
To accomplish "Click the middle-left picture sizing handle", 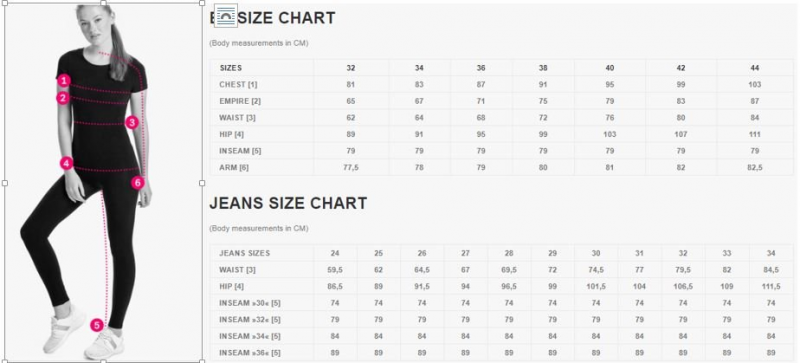I will 5,183.
